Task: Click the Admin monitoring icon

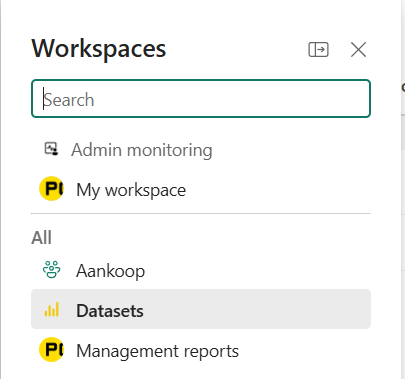Action: [x=51, y=149]
